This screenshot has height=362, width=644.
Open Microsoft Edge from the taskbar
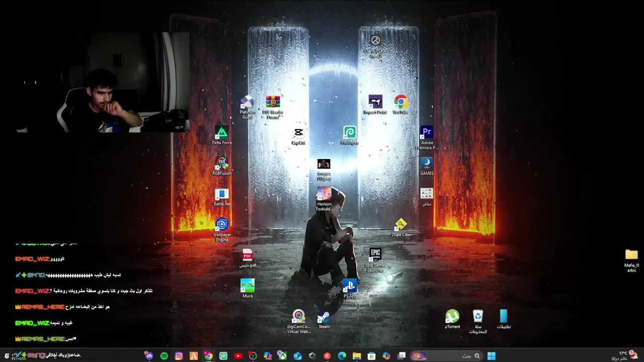click(342, 356)
